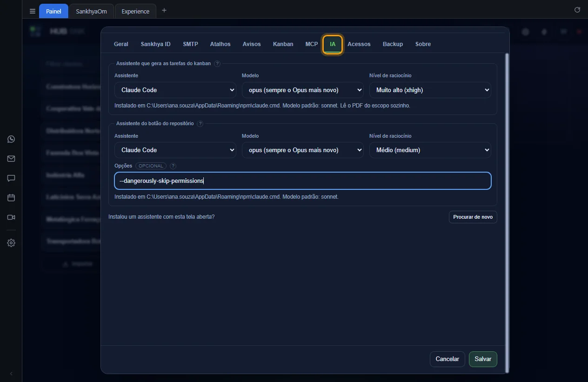
Task: Open the mail icon in the sidebar
Action: [x=11, y=159]
